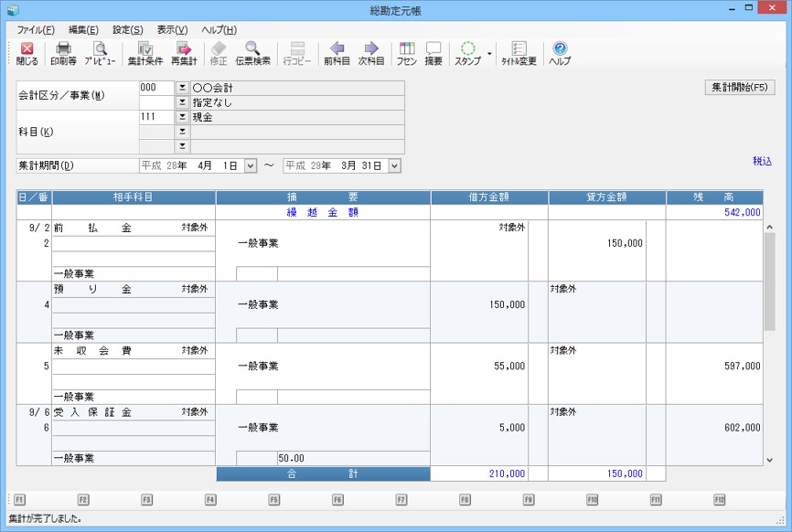Expand the スタンプ stamp dropdown arrow

click(x=489, y=53)
